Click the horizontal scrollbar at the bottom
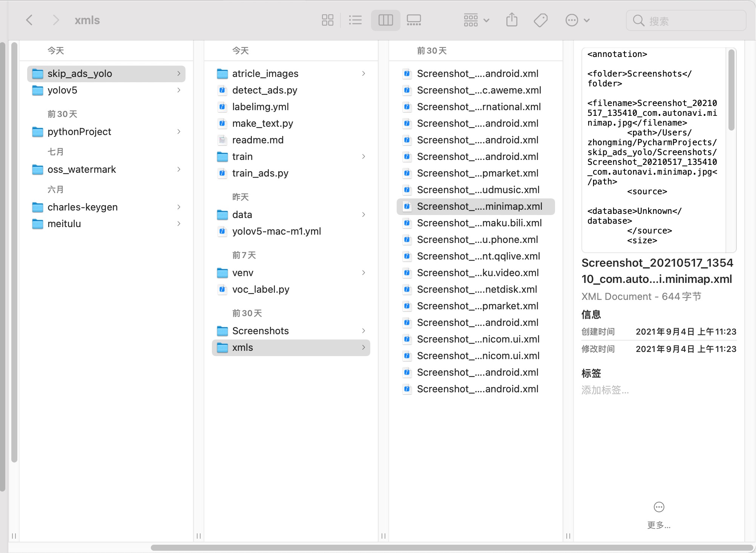Screen dimensions: 756x553 coord(452,547)
